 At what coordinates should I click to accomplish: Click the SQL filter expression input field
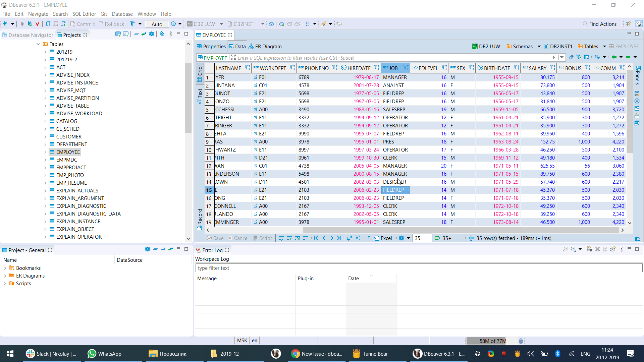tap(392, 58)
